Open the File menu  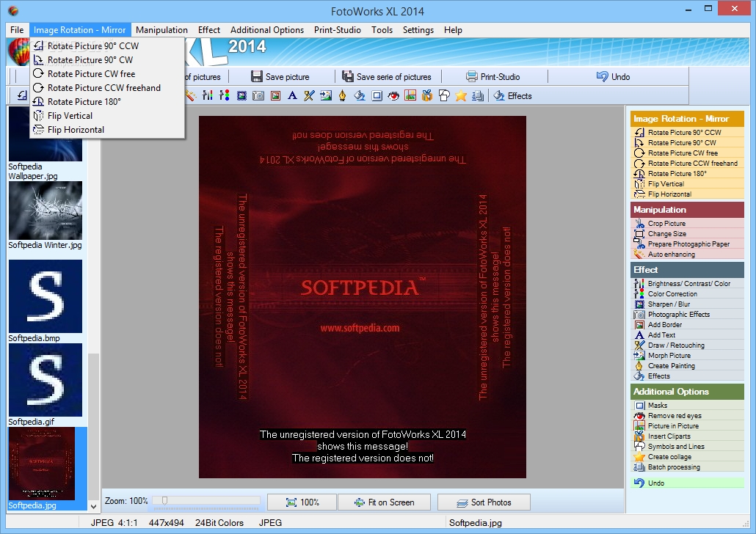tap(17, 30)
